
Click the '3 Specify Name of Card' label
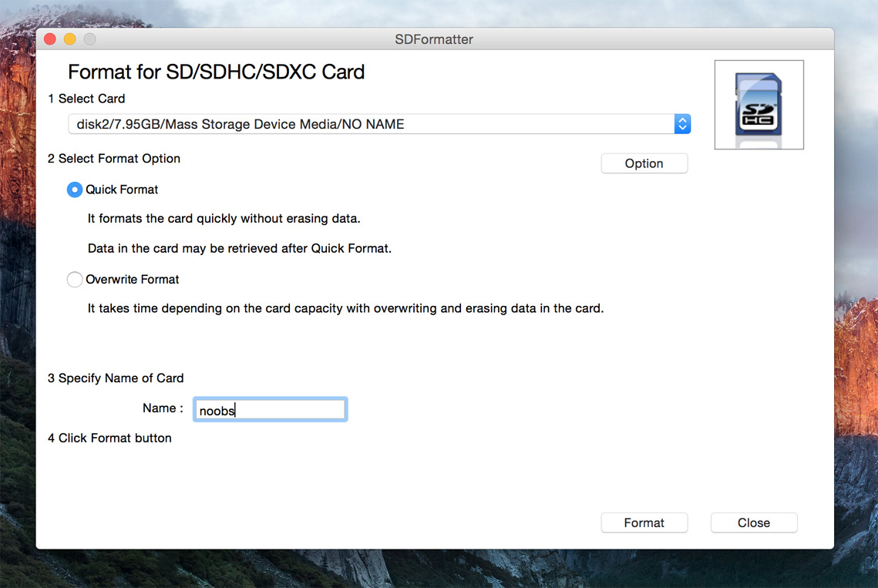[x=116, y=378]
